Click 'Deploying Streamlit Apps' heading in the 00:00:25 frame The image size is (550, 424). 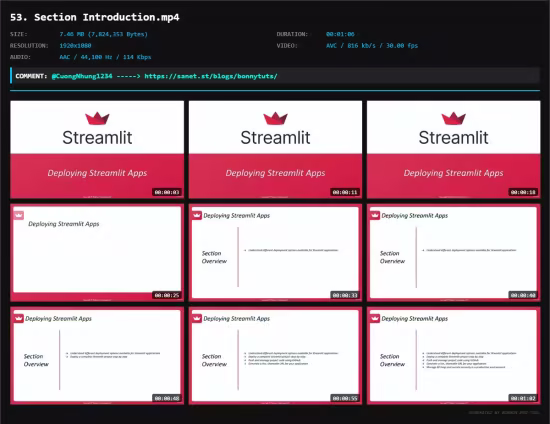click(64, 224)
